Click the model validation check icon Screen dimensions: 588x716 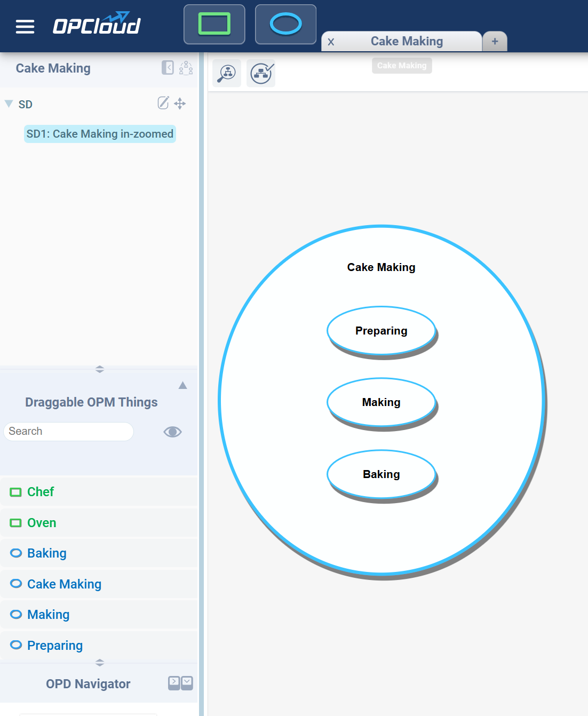pos(261,73)
